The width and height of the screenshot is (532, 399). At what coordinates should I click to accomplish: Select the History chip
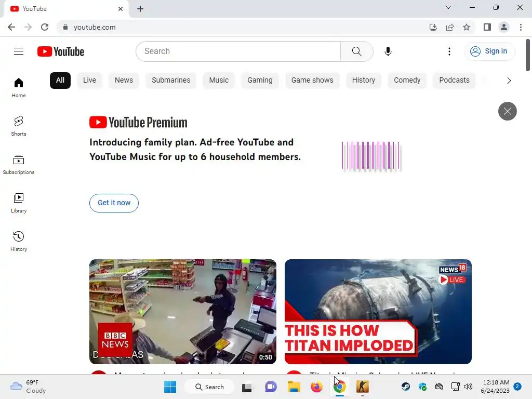click(x=363, y=81)
